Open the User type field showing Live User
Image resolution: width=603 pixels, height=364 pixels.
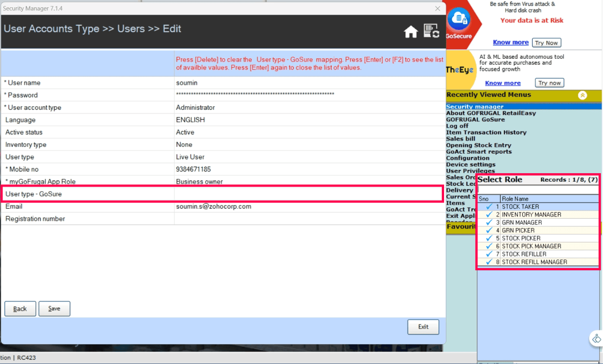[309, 157]
